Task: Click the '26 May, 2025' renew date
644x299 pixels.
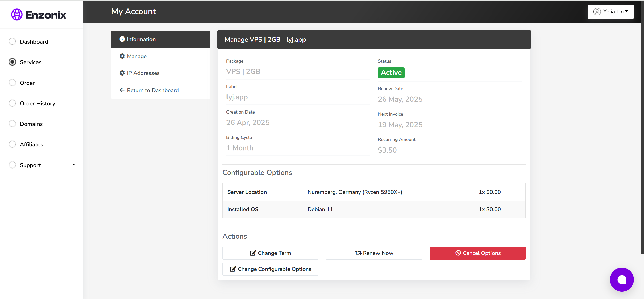Action: tap(400, 99)
